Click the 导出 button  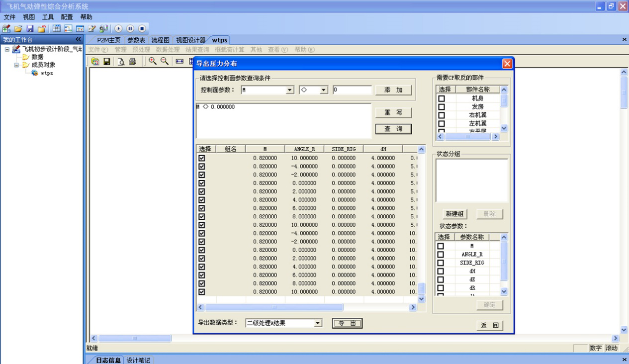point(347,323)
